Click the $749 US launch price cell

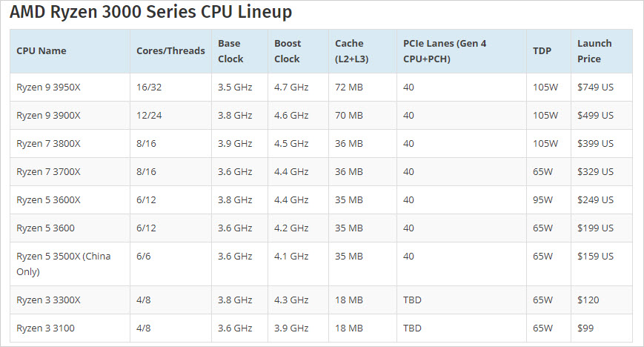tap(595, 87)
